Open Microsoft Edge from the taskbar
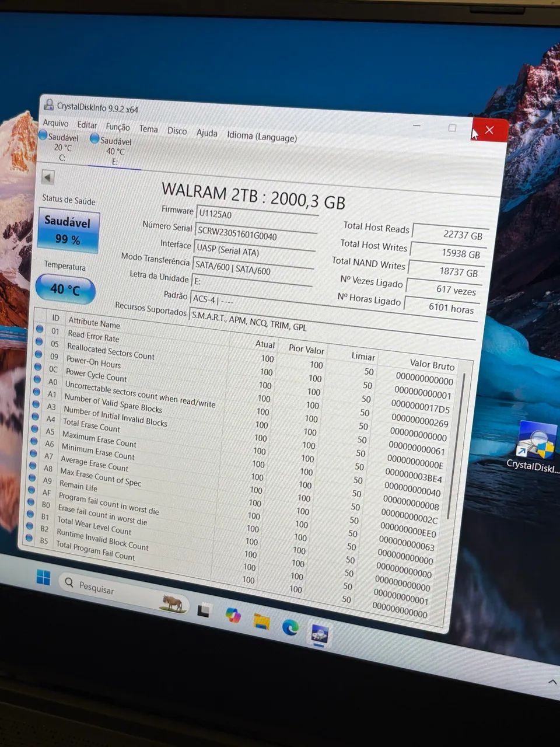560x747 pixels. (x=290, y=627)
